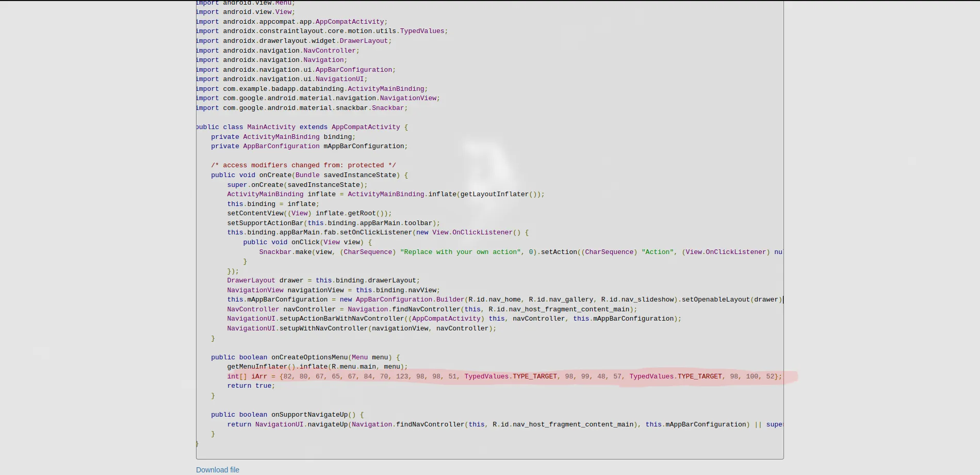
Task: Click the private ActivityMainBinding binding field
Action: pos(283,136)
